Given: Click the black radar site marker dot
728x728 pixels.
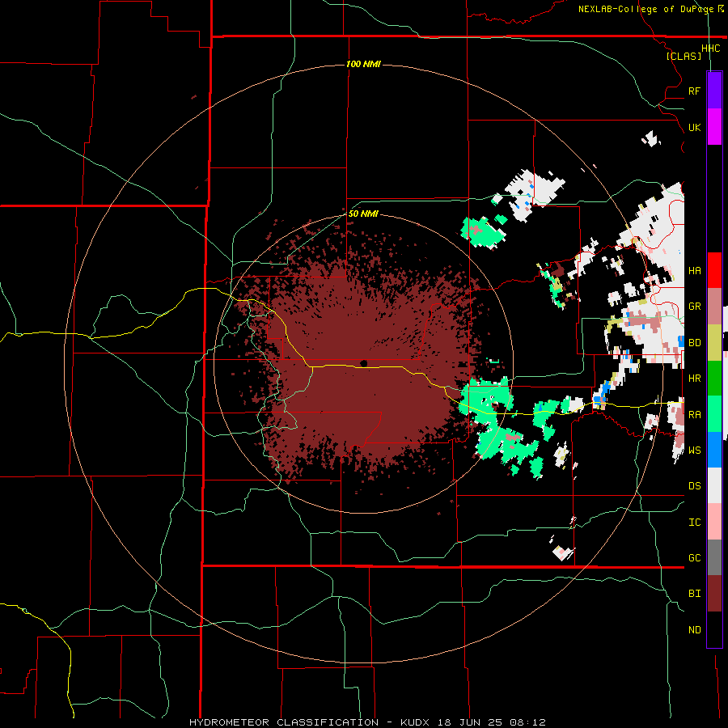Looking at the screenshot, I should pyautogui.click(x=364, y=363).
